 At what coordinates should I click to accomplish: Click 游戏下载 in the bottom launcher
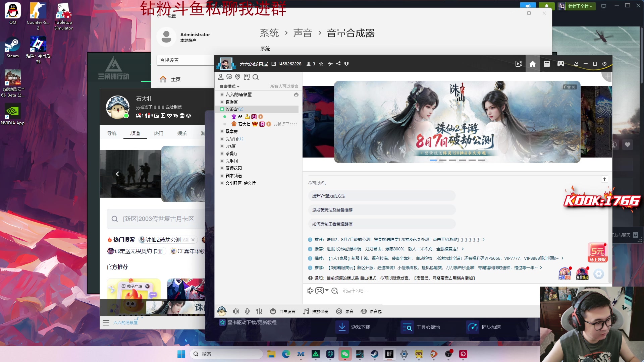(353, 327)
